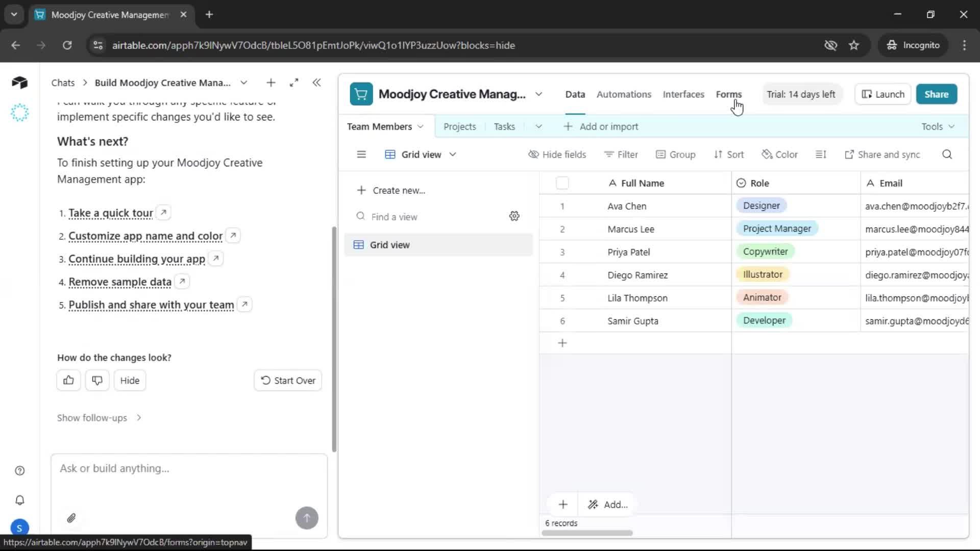980x551 pixels.
Task: Click Hide fields in toolbar
Action: (x=557, y=155)
